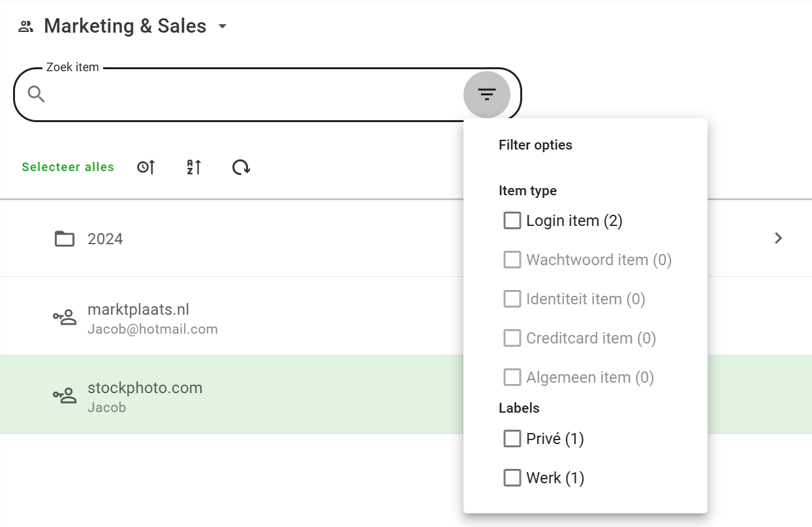Click the refresh icon in the toolbar
Image resolution: width=812 pixels, height=527 pixels.
pos(241,167)
